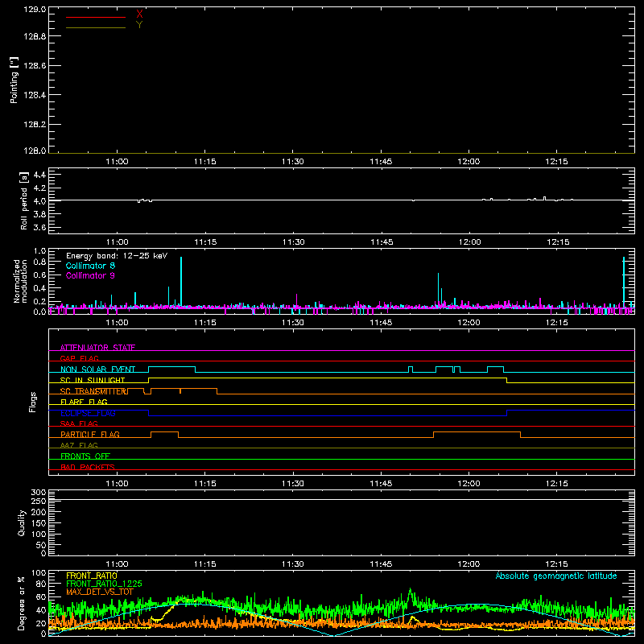This screenshot has width=644, height=644.
Task: Click the 11:00 tick label under Pointing plot
Action: point(117,162)
